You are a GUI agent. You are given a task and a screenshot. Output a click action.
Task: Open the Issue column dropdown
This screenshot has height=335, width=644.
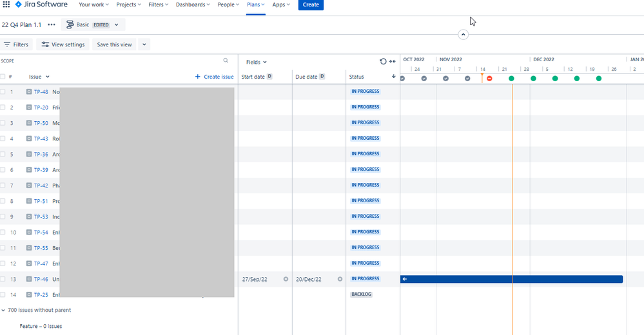[x=39, y=77]
